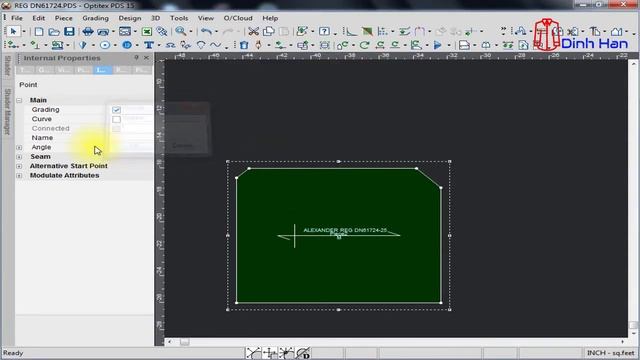Click the ALEXANDER REG DN61724 piece label
The height and width of the screenshot is (360, 640).
tap(345, 230)
